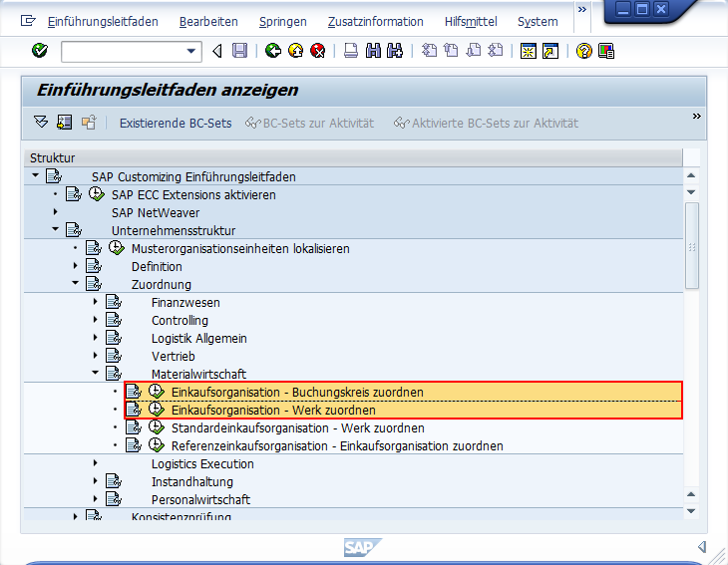
Task: Collapse the Materialwirtschaft node
Action: coord(95,372)
